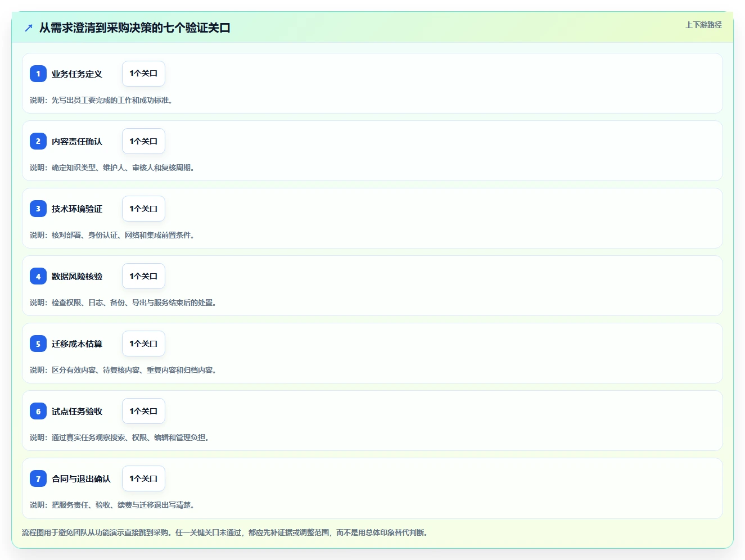Click description 先写出员工要完成的工作和成功标准

tap(112, 100)
